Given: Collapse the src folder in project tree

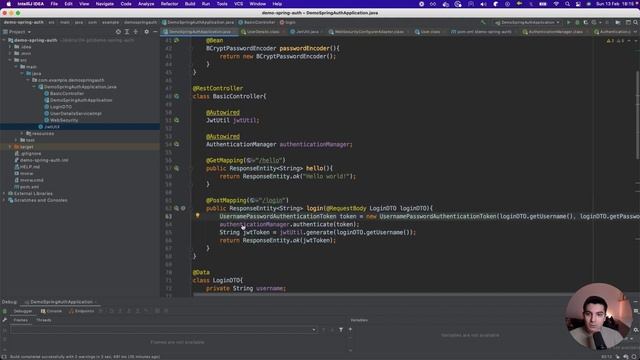Looking at the screenshot, I should click(10, 60).
